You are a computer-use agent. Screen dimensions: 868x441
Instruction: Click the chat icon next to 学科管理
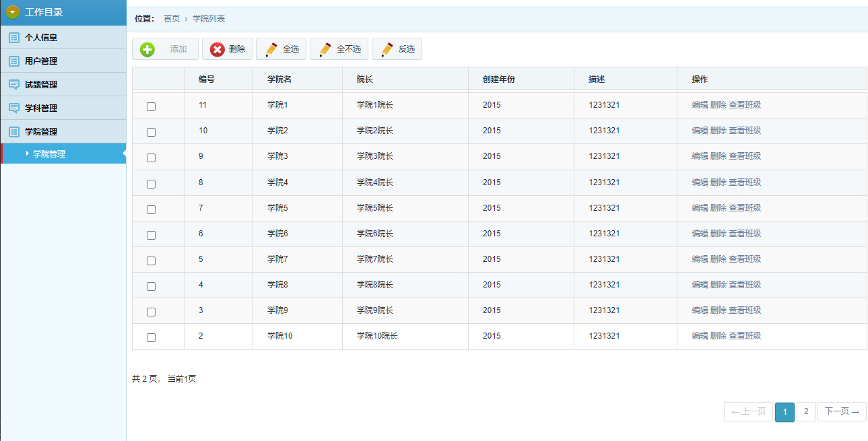pos(13,108)
